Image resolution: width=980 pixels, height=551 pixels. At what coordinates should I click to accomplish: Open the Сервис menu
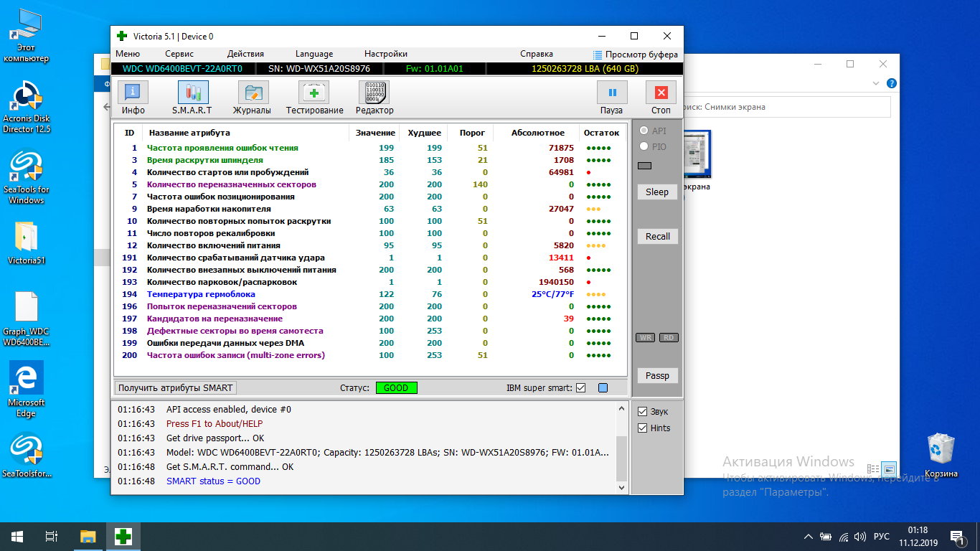(x=179, y=54)
